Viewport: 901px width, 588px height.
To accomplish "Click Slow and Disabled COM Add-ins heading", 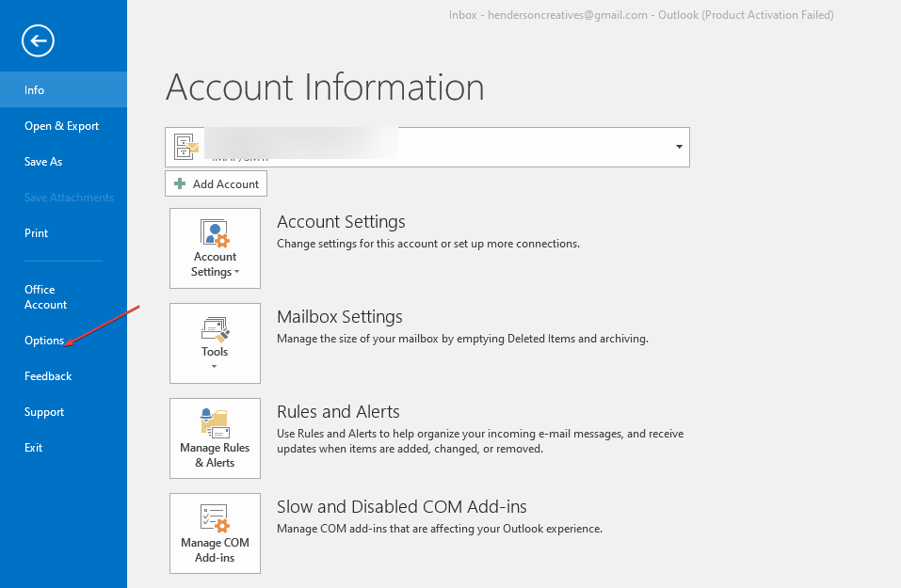I will pyautogui.click(x=402, y=506).
